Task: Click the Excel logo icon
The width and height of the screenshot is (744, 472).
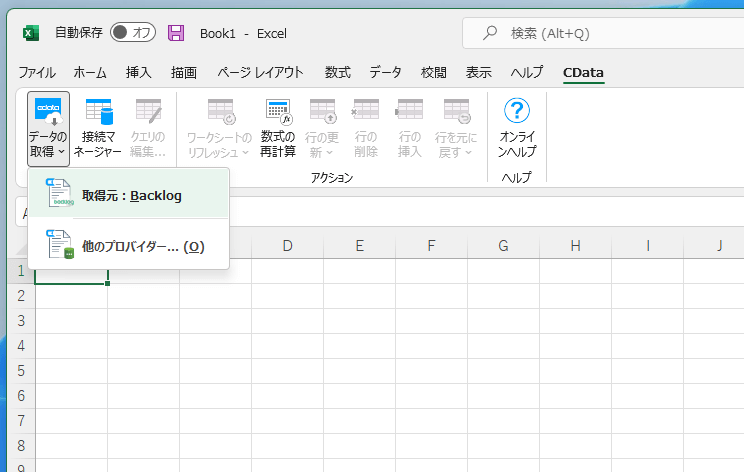Action: point(31,33)
